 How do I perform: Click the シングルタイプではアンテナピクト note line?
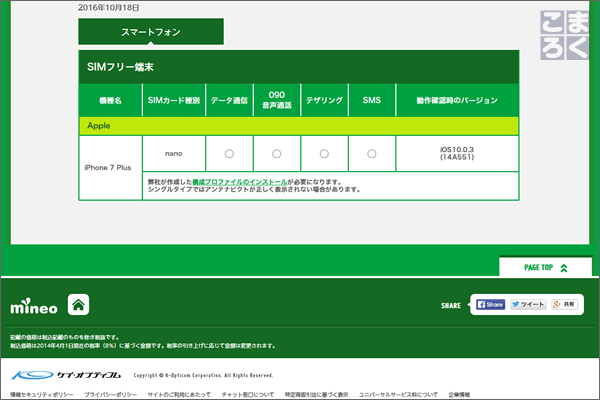tap(254, 189)
